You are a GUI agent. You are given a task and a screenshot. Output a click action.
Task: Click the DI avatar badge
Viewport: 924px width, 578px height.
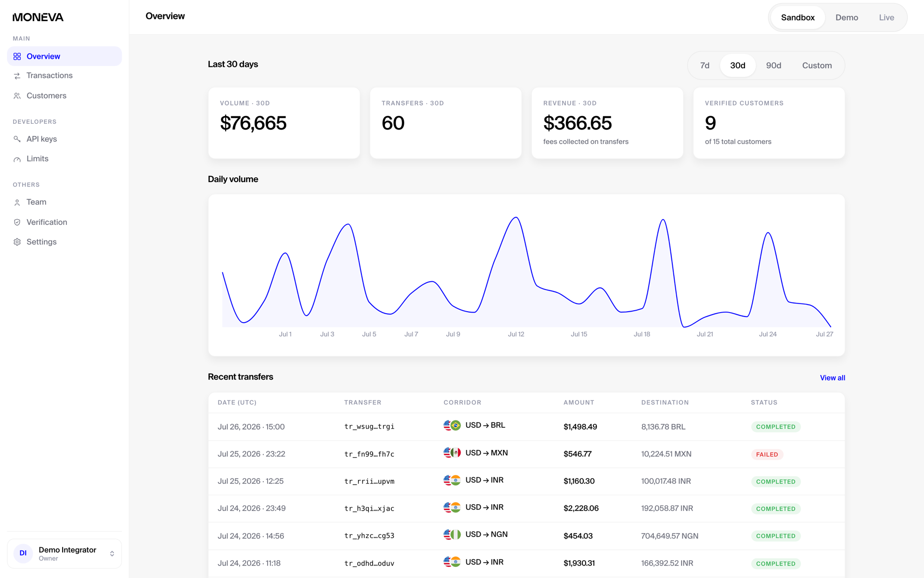[x=23, y=553]
